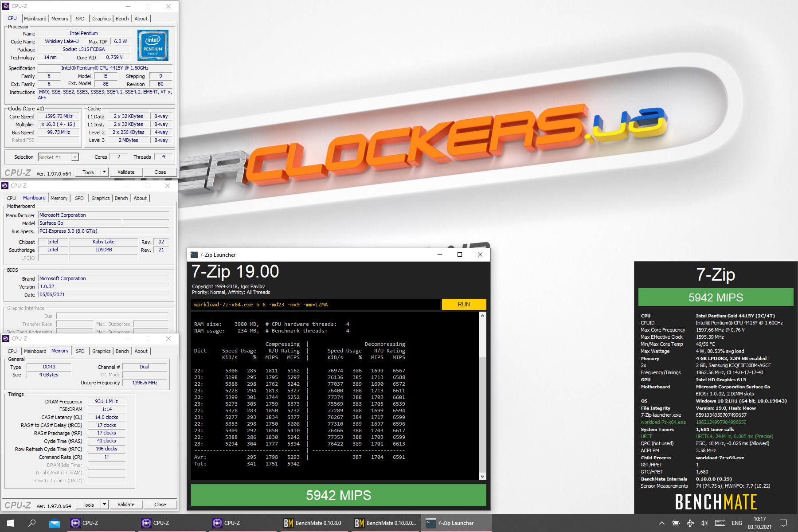The image size is (798, 532).
Task: Open the taskbar clock and date
Action: [x=760, y=523]
